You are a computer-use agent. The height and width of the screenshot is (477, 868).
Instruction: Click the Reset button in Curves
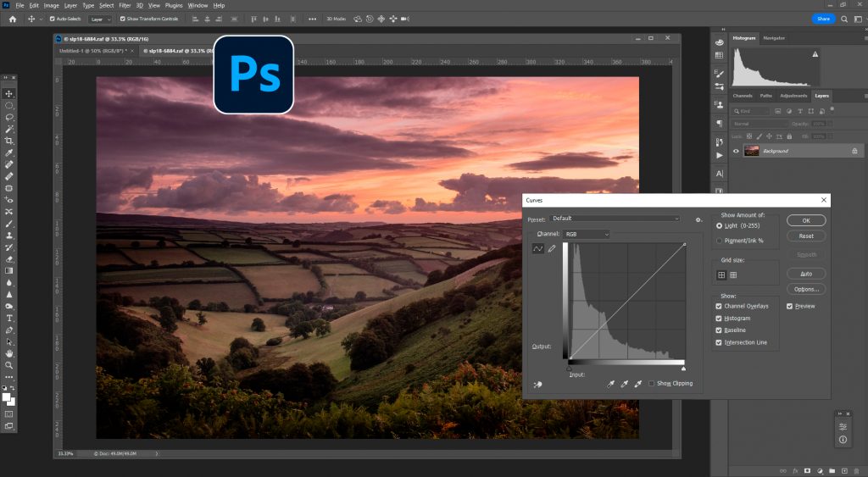click(x=806, y=236)
